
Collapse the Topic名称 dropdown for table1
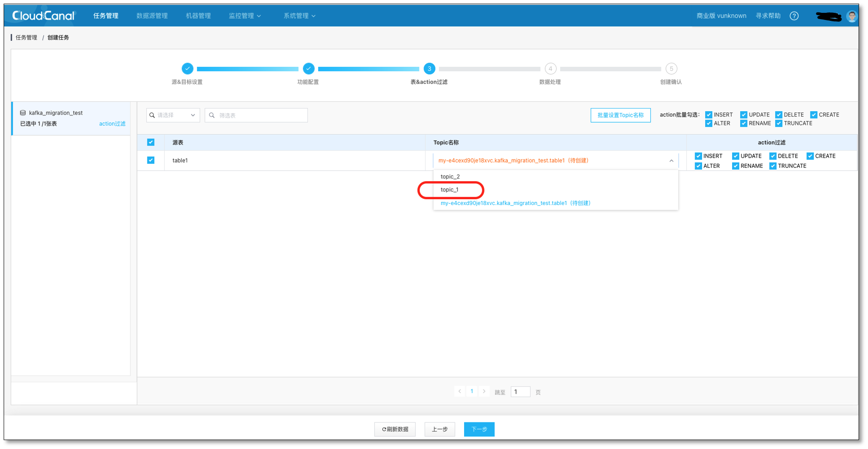coord(671,161)
